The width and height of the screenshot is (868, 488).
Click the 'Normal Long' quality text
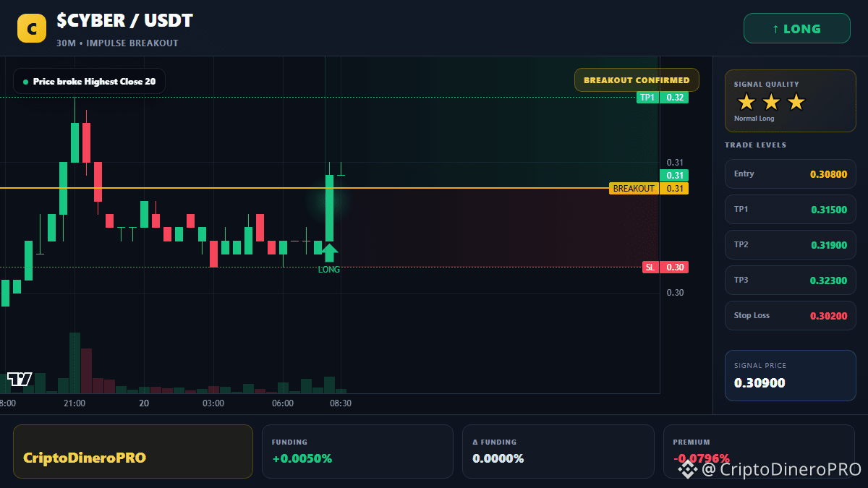(754, 119)
